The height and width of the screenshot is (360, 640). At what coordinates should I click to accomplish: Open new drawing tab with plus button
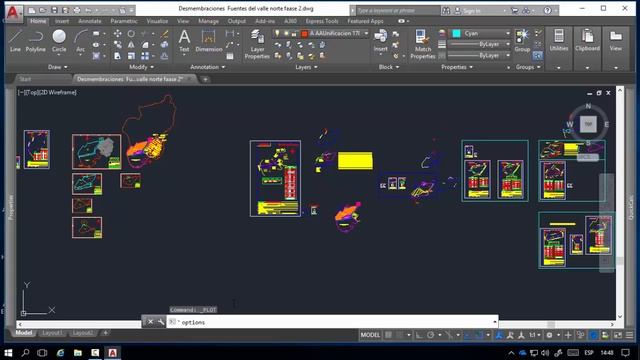205,79
